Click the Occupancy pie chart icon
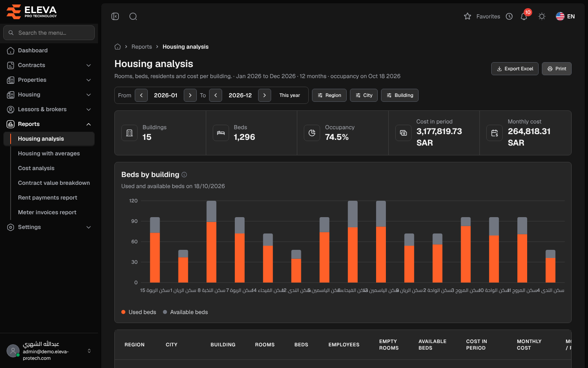Viewport: 588px width, 368px height. pos(312,133)
